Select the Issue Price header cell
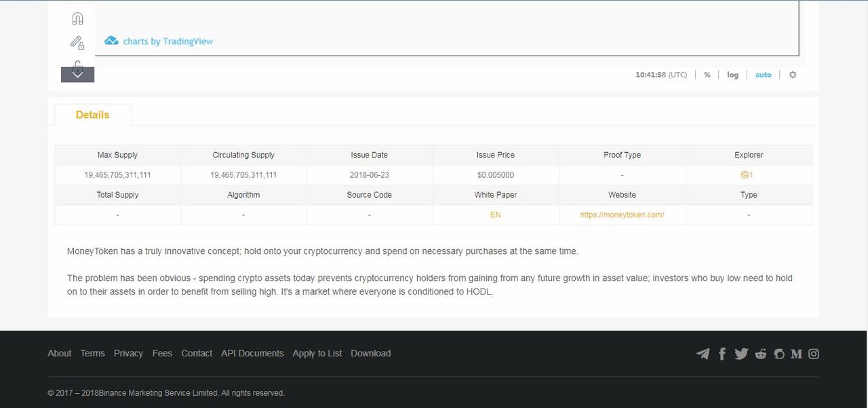The width and height of the screenshot is (868, 408). (x=496, y=155)
